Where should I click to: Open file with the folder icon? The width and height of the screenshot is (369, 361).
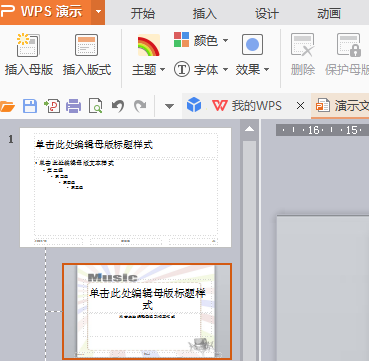7,106
